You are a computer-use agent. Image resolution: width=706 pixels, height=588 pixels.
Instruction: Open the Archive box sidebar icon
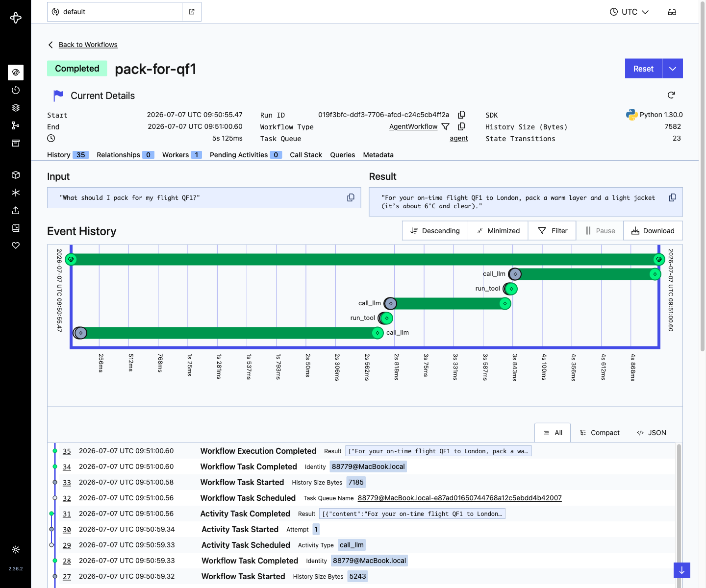(16, 143)
